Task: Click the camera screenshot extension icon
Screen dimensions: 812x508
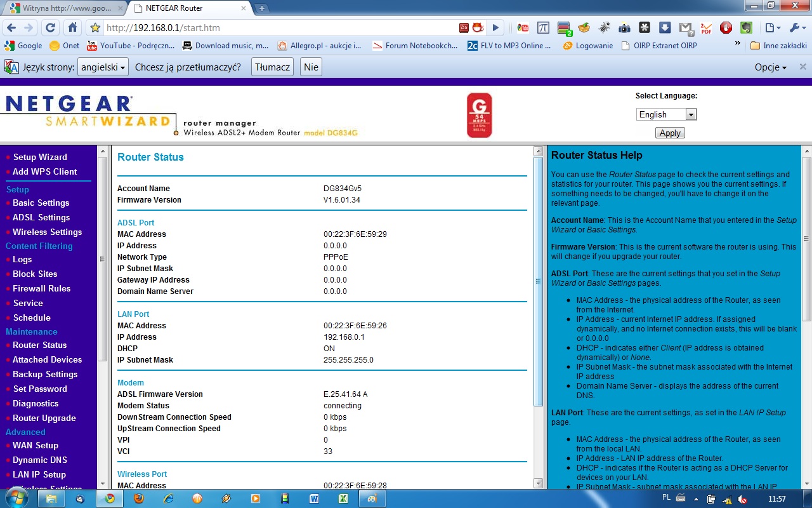Action: tap(624, 28)
